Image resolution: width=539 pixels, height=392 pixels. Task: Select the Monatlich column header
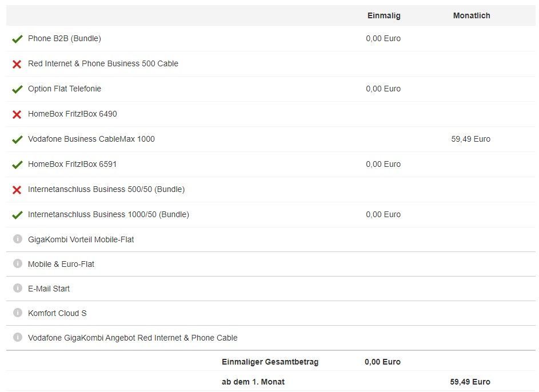[472, 15]
